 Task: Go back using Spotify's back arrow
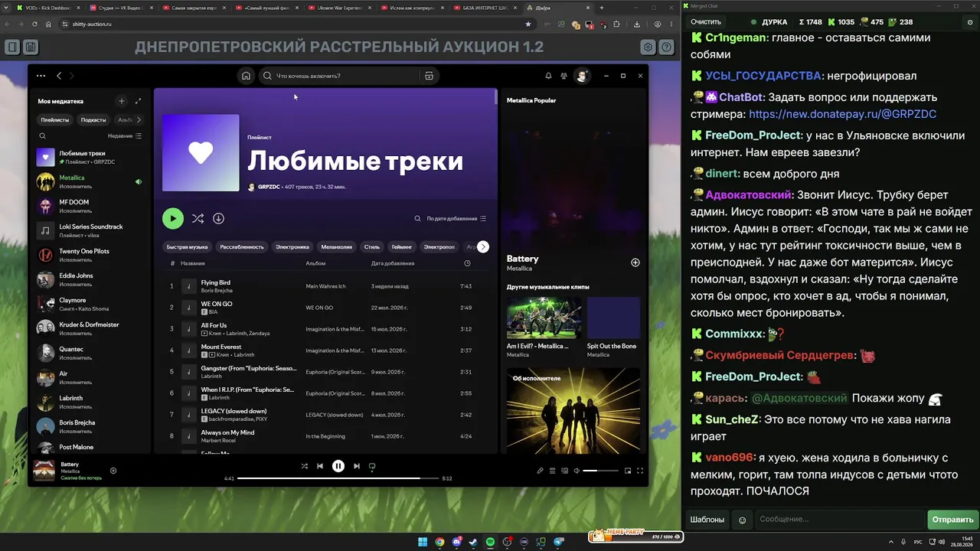tap(59, 76)
